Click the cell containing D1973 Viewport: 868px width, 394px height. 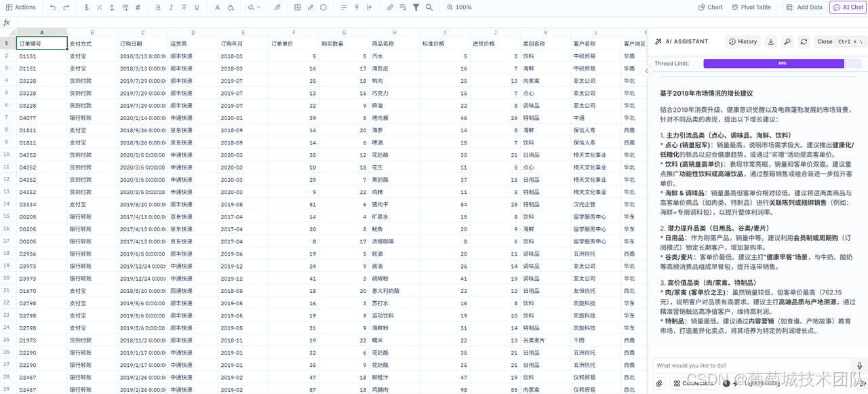coord(42,340)
